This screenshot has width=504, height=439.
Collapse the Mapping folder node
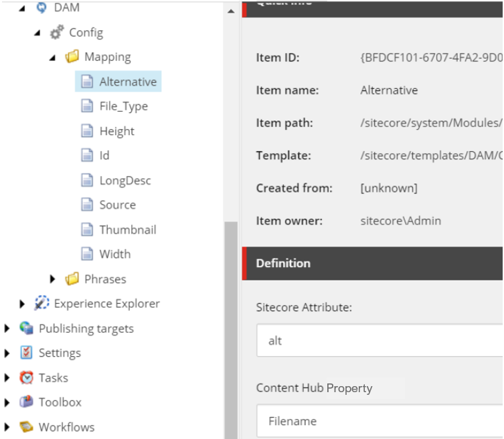(53, 58)
